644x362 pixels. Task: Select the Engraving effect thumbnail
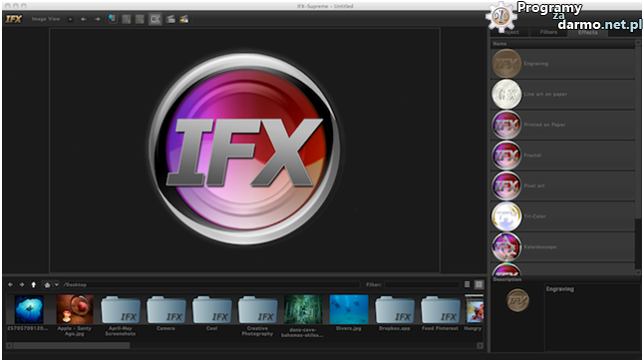click(506, 64)
